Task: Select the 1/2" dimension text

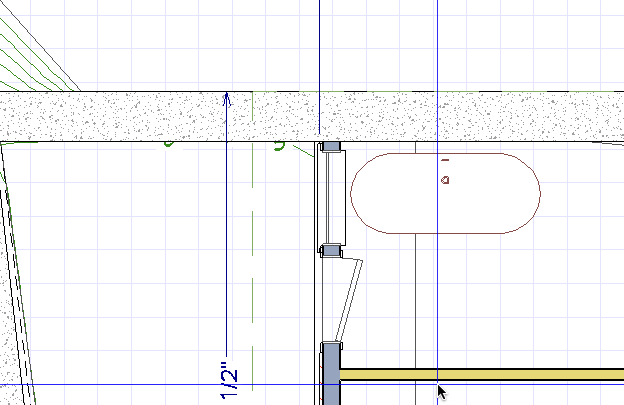Action: 229,380
